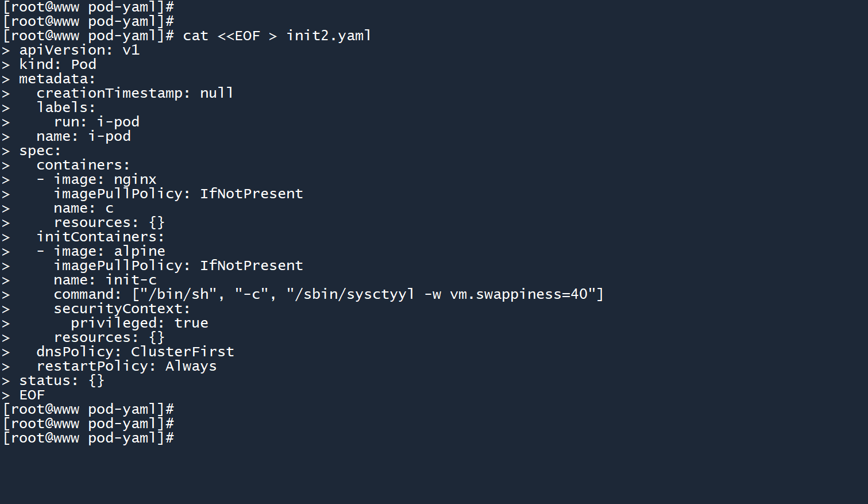Select the "kind: Pod" line

tap(57, 64)
